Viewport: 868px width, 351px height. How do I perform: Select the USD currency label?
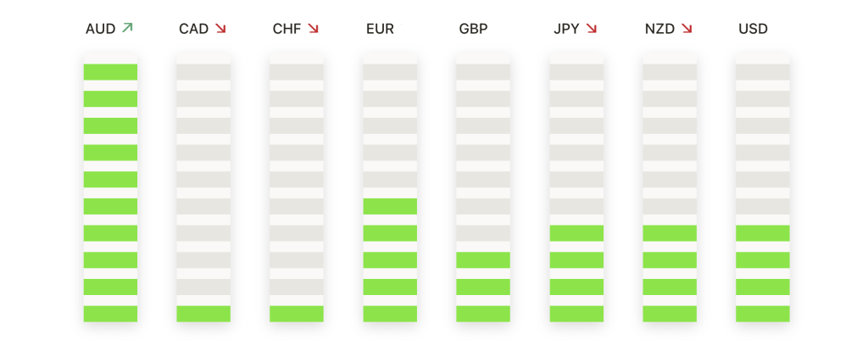(753, 29)
